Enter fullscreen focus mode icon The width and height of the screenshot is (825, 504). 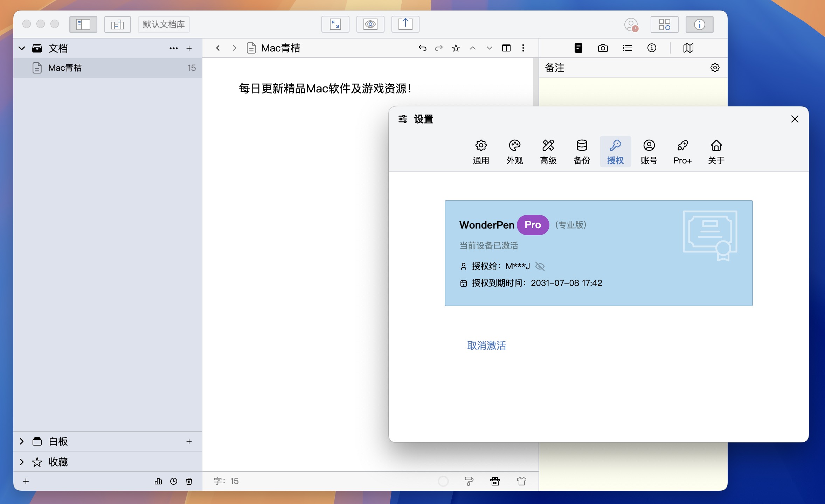[x=335, y=24]
